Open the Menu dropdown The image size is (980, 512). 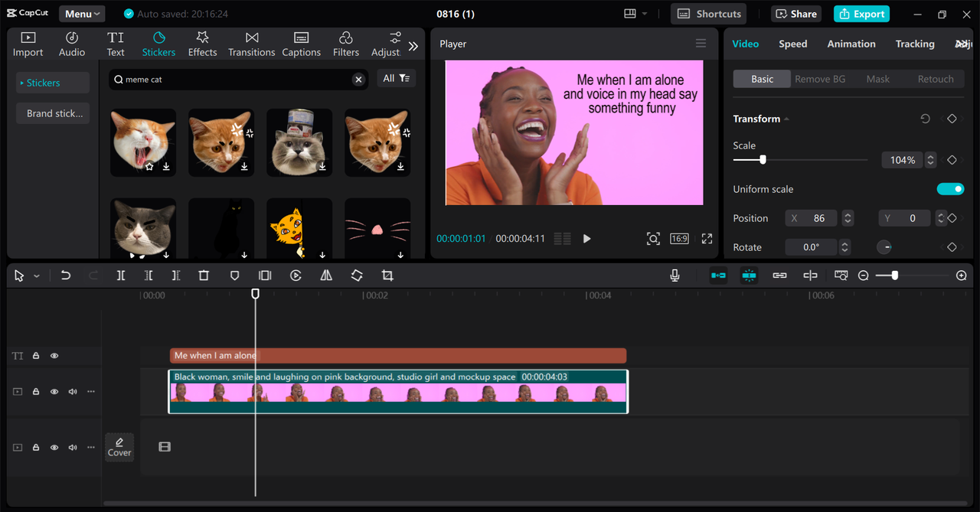[82, 14]
